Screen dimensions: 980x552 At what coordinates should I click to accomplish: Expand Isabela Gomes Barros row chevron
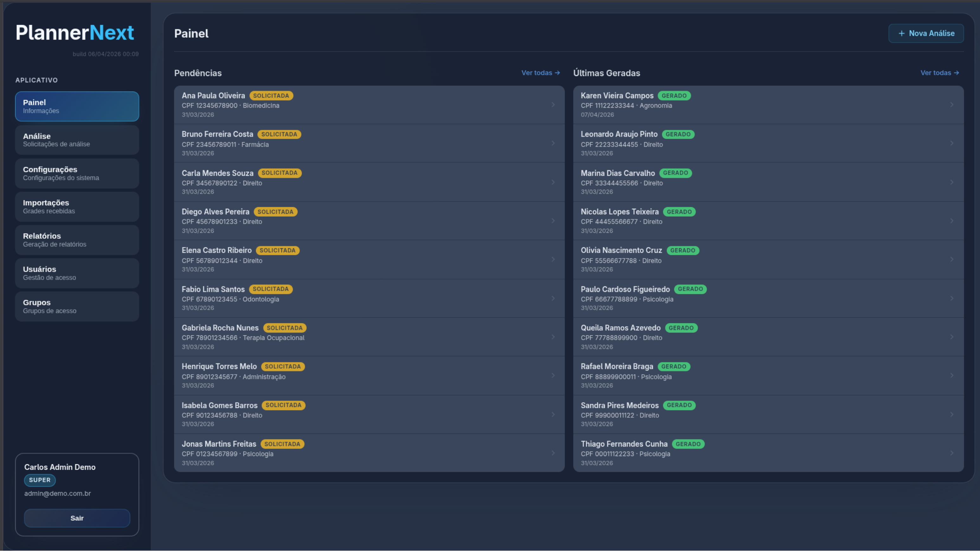(553, 414)
